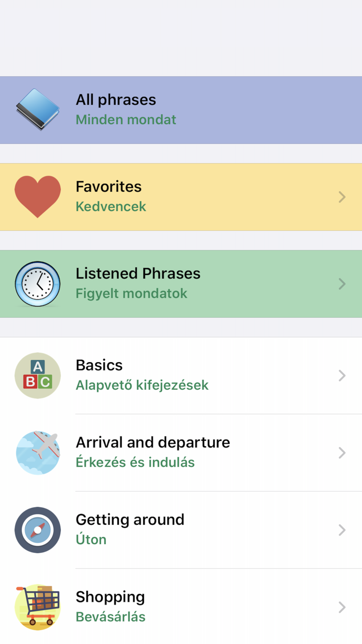Tap the airplane Arrival and departure icon
This screenshot has height=644, width=362.
click(38, 453)
